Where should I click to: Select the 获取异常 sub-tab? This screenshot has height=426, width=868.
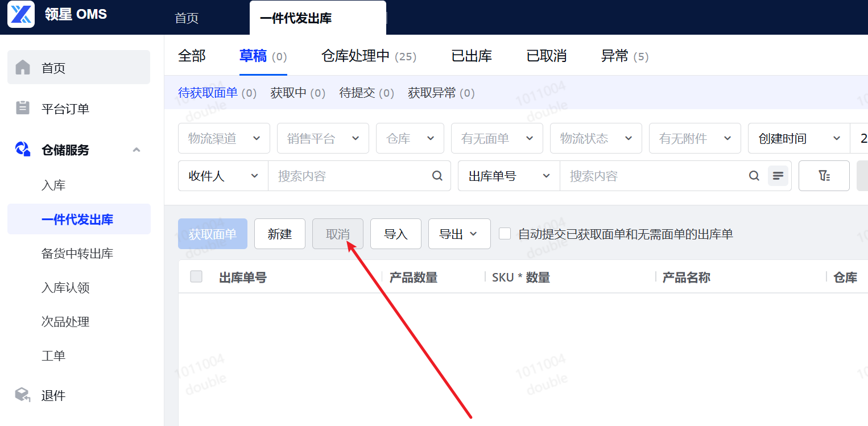click(x=441, y=93)
